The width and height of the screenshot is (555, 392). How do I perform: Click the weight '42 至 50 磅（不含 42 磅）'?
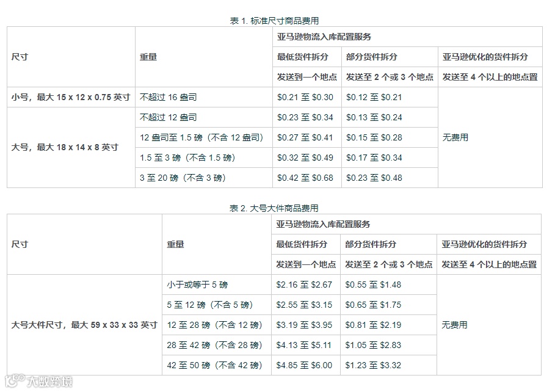click(214, 365)
